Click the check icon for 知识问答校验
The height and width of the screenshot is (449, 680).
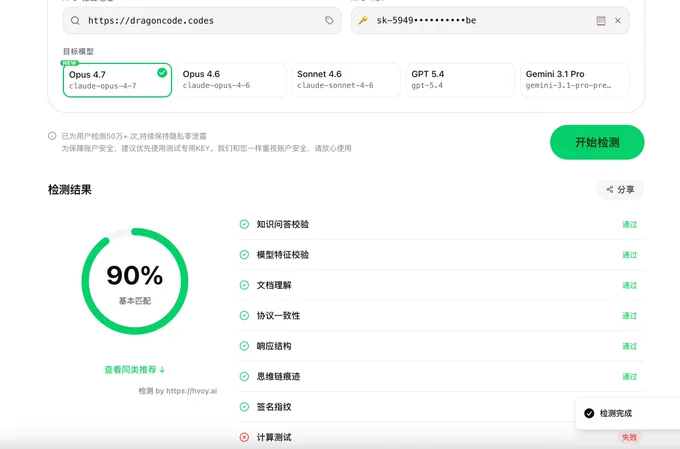coord(244,224)
